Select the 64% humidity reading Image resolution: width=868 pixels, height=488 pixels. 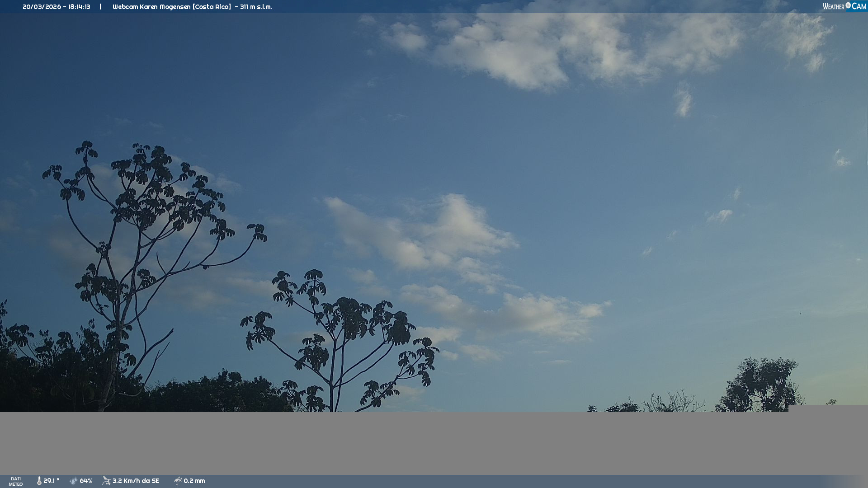[86, 481]
